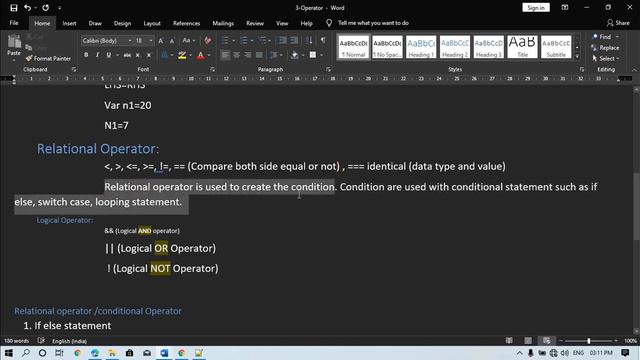Sort the selected text
Image resolution: width=640 pixels, height=360 pixels.
tap(309, 40)
